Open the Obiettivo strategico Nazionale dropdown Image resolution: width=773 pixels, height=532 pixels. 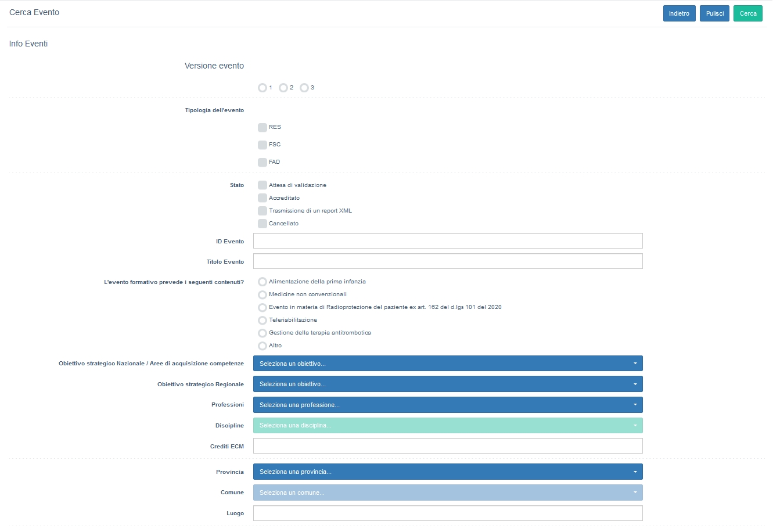(447, 364)
